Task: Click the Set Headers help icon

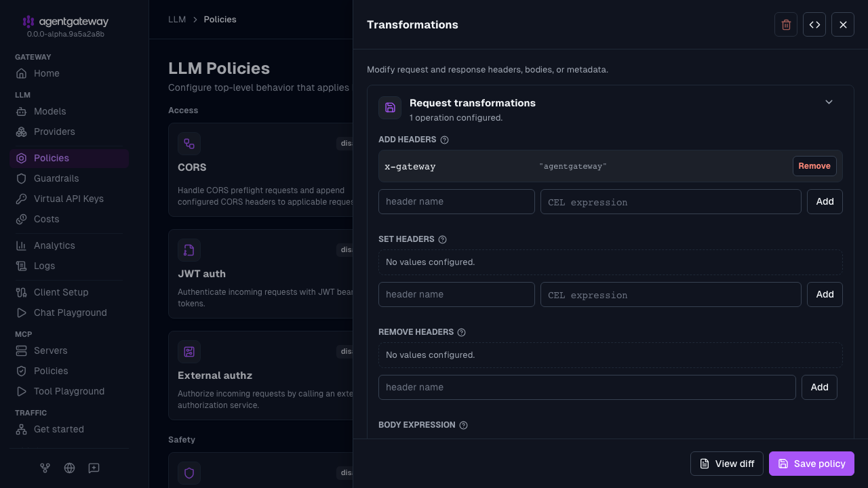Action: coord(443,239)
